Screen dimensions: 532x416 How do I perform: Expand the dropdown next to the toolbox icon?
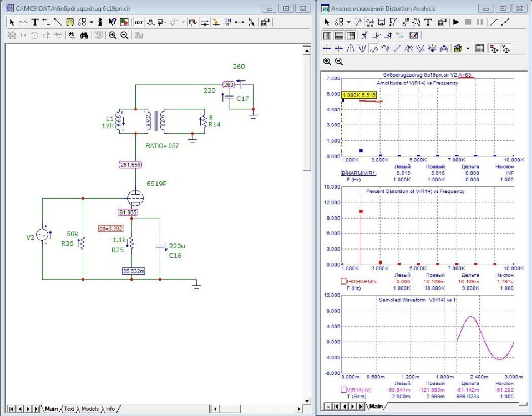pyautogui.click(x=468, y=48)
